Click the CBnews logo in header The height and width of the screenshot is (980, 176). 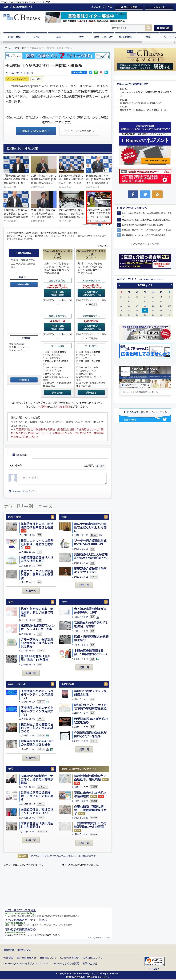pyautogui.click(x=22, y=18)
